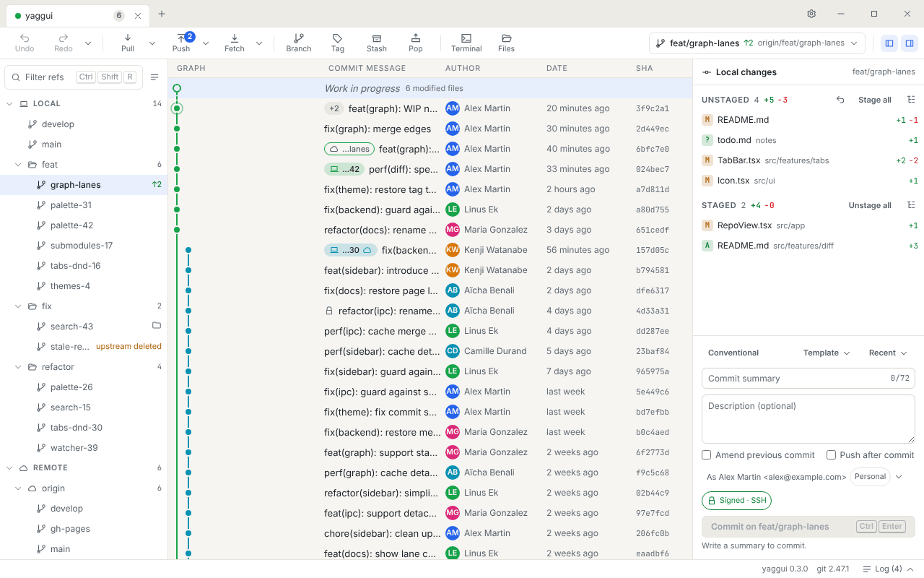This screenshot has height=578, width=924.
Task: Focus the Commit summary field
Action: (808, 378)
